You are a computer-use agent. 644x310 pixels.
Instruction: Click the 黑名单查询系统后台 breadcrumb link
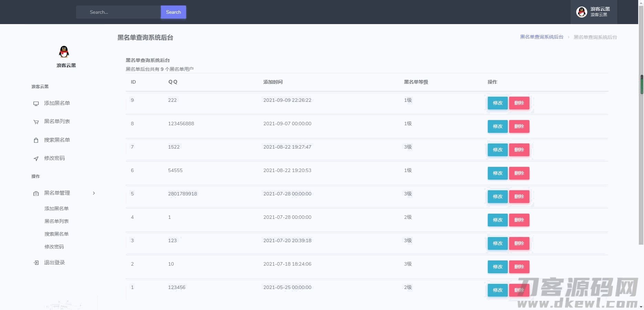(541, 37)
